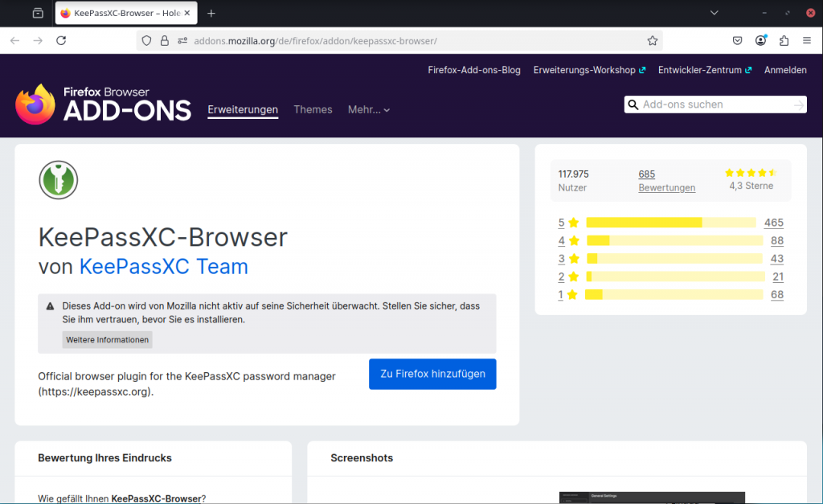Open the Firefox account icon
This screenshot has height=504, width=823.
point(760,40)
